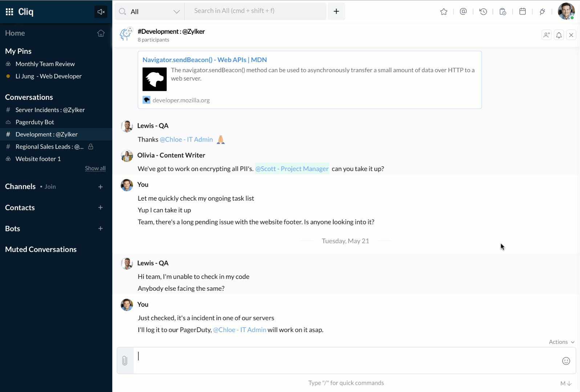Focus the Search in All field
580x392 pixels.
pyautogui.click(x=256, y=11)
